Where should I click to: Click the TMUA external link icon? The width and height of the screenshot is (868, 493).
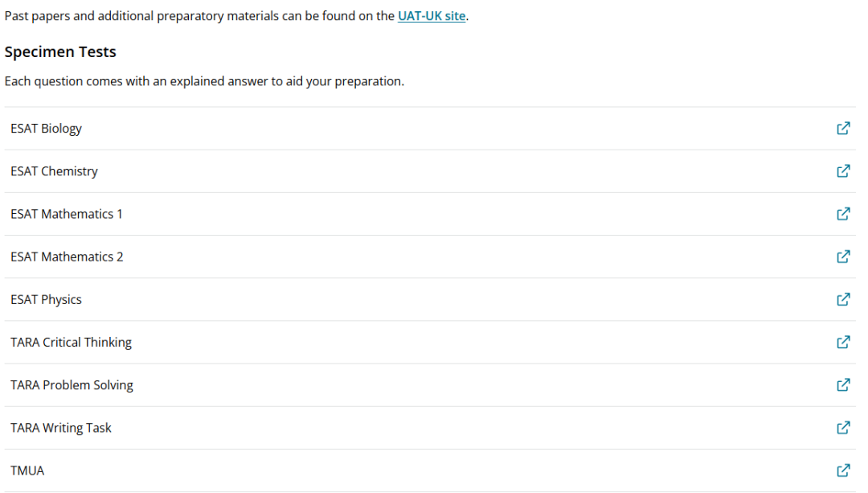(x=843, y=470)
